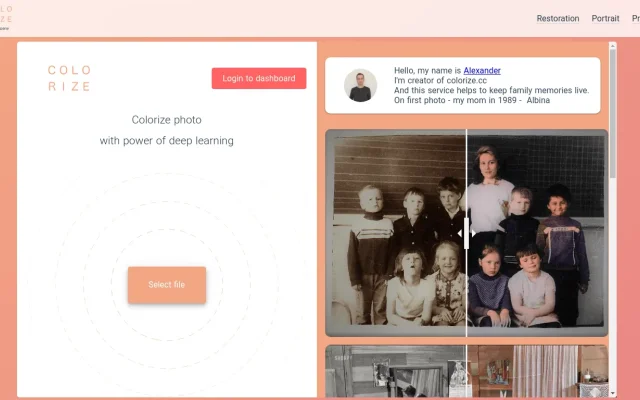Click the Colorize logo in the page header
Screen dimensions: 640x400
[x=6, y=18]
